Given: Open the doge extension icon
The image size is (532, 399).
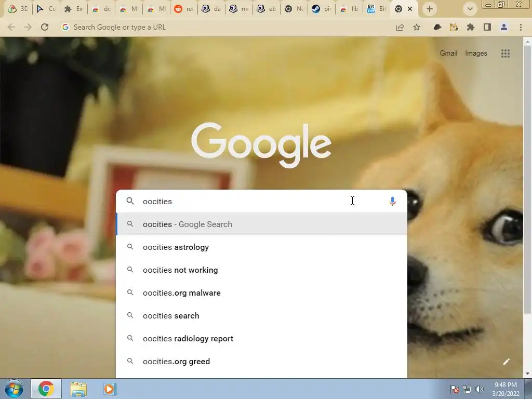Looking at the screenshot, I should point(454,27).
